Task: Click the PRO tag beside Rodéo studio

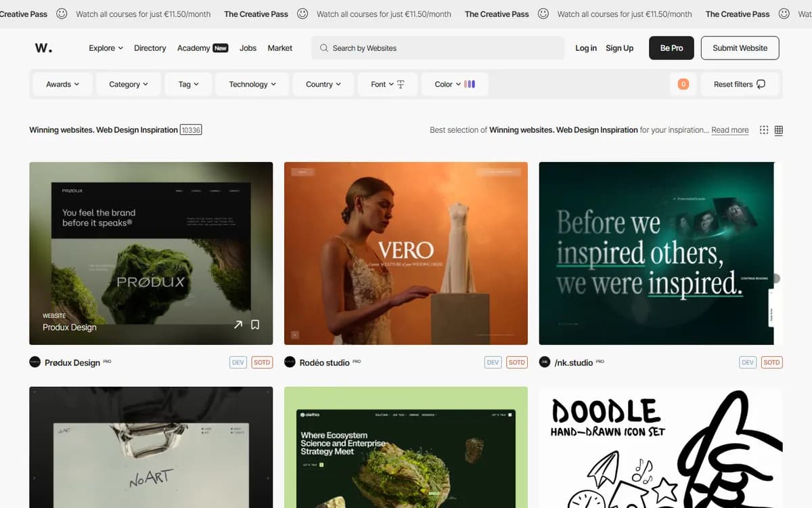Action: (x=357, y=362)
